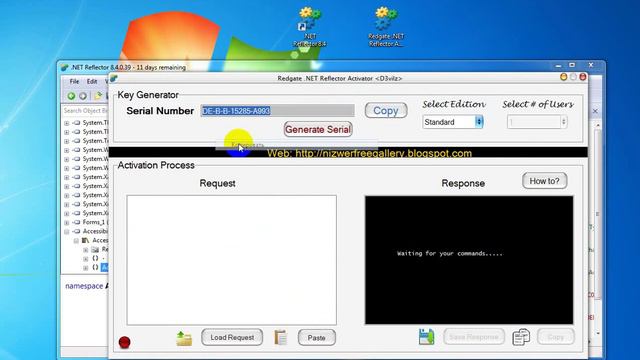Click the Reflector window vertical scrollbar

[x=598, y=229]
